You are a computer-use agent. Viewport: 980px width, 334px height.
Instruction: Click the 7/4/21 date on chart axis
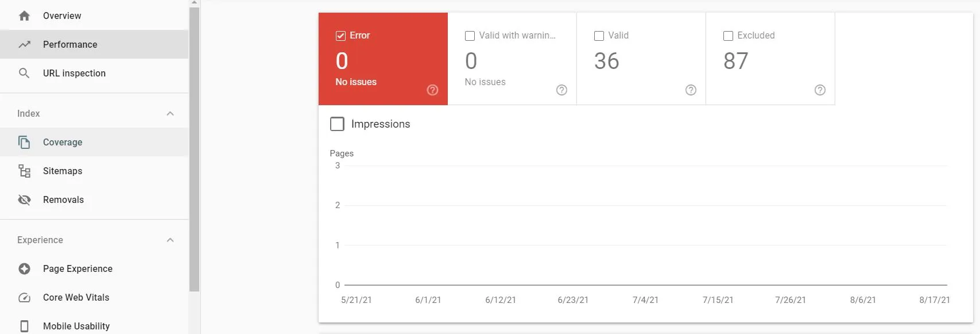[645, 300]
